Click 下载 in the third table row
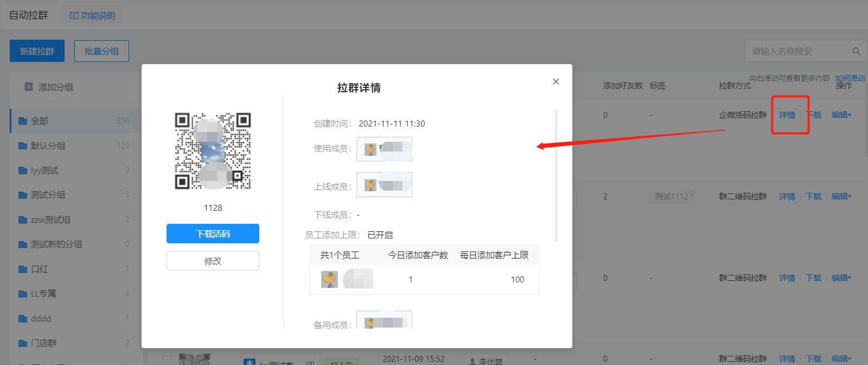The height and width of the screenshot is (365, 868). coord(813,278)
